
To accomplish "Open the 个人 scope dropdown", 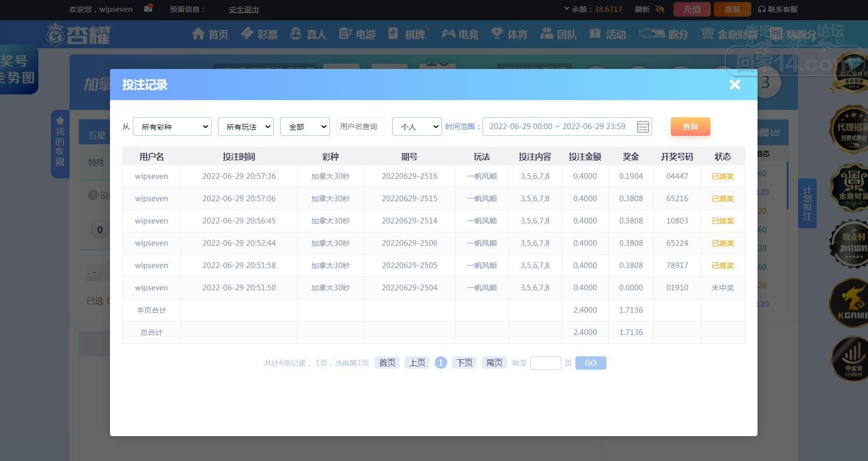I will coord(417,127).
